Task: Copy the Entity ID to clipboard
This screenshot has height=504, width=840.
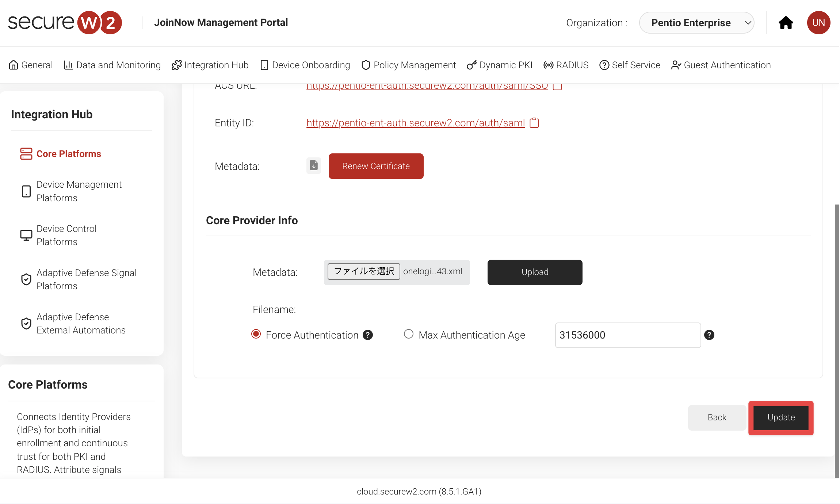Action: (534, 123)
